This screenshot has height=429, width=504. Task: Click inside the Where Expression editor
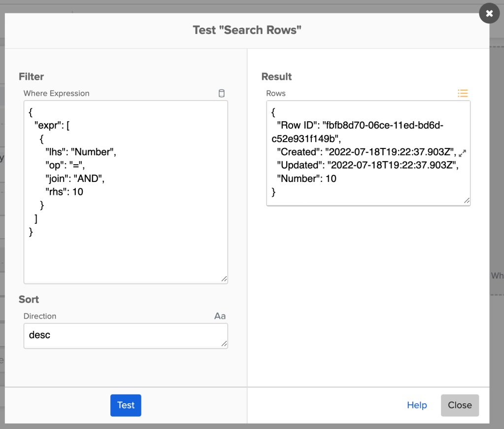pos(126,191)
